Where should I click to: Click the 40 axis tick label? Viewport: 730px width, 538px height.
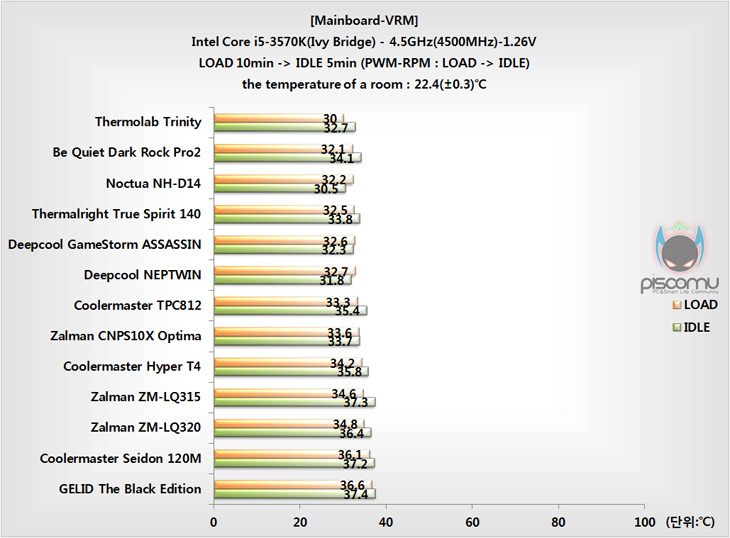coord(386,522)
